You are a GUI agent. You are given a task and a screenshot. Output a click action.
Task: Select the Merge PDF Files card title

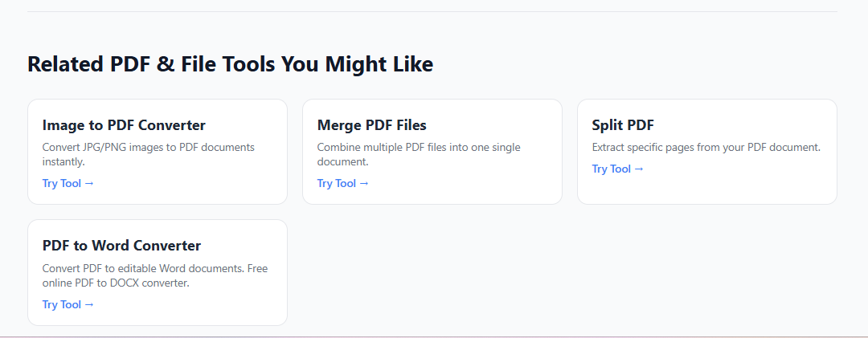click(371, 125)
